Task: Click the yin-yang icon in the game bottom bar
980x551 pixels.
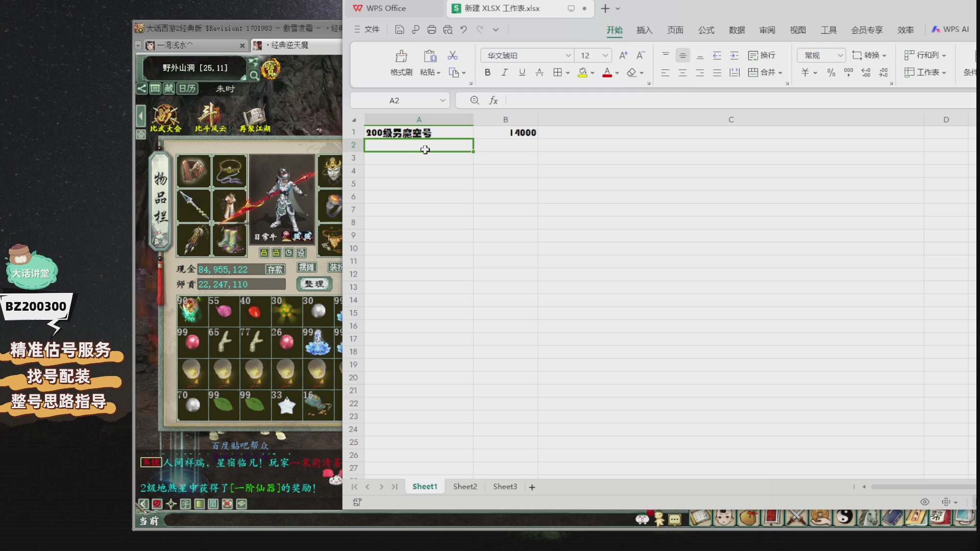Action: pyautogui.click(x=844, y=518)
